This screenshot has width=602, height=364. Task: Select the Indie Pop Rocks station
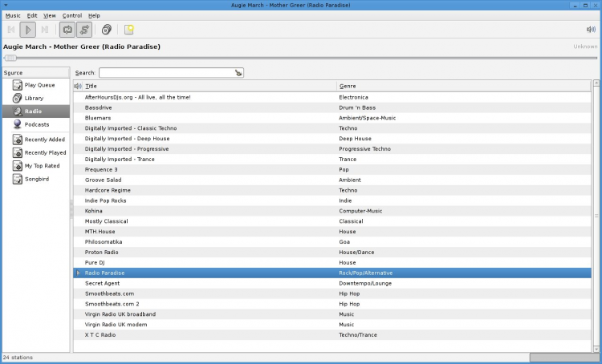(x=106, y=201)
